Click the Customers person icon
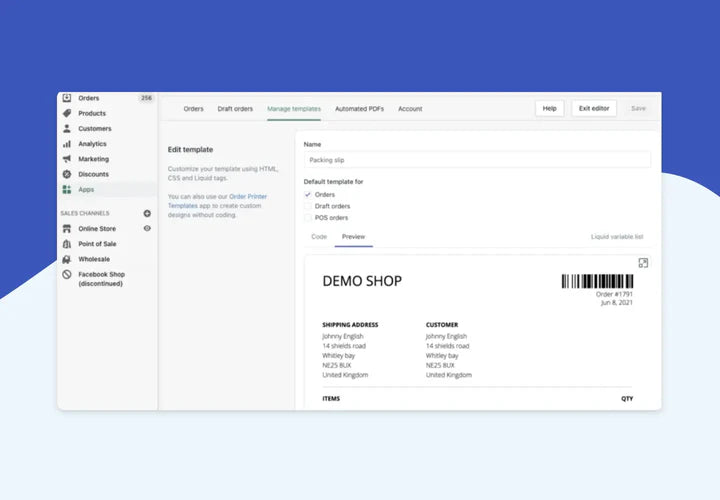720x500 pixels. [67, 129]
